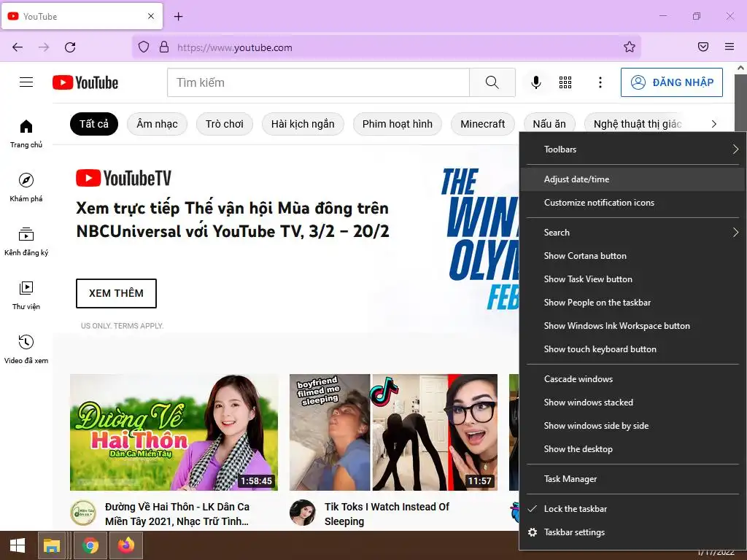Click the Firefox forward arrow
Image resolution: width=747 pixels, height=560 pixels.
click(x=44, y=47)
